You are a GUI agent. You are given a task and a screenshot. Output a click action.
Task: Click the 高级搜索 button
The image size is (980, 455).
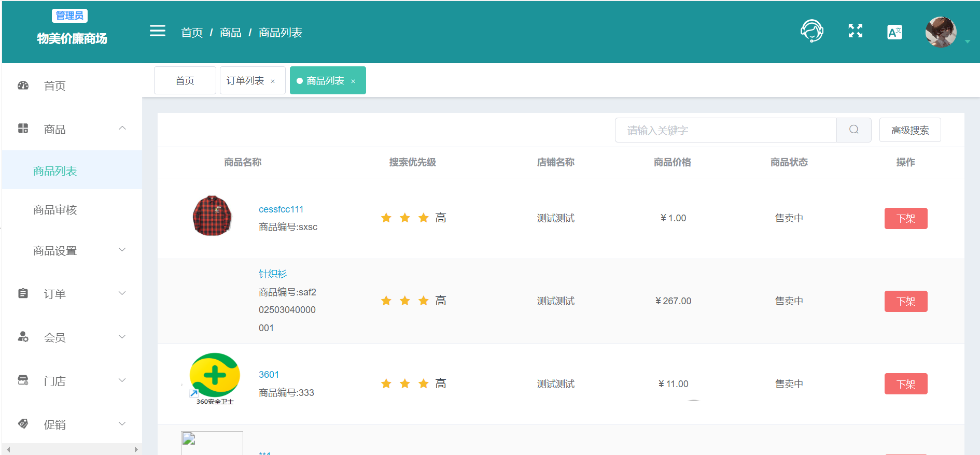point(909,130)
